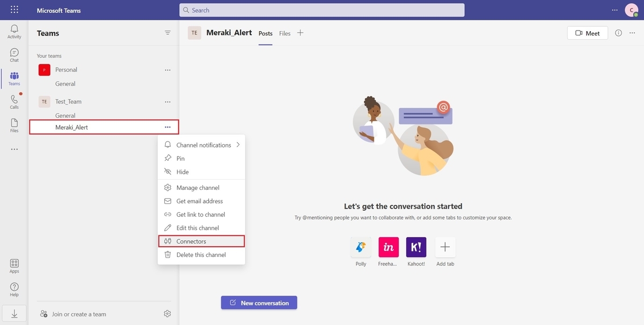Click the filter teams icon
644x325 pixels.
pos(167,33)
